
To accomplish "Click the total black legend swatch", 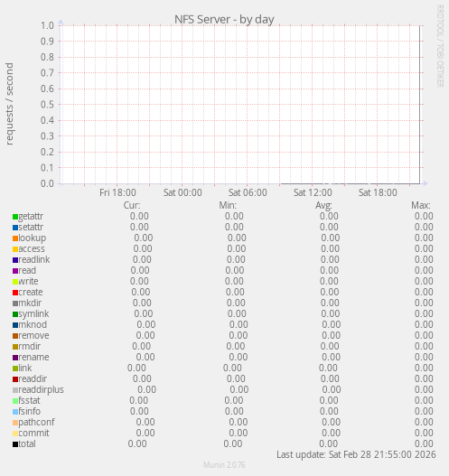I will (x=15, y=444).
